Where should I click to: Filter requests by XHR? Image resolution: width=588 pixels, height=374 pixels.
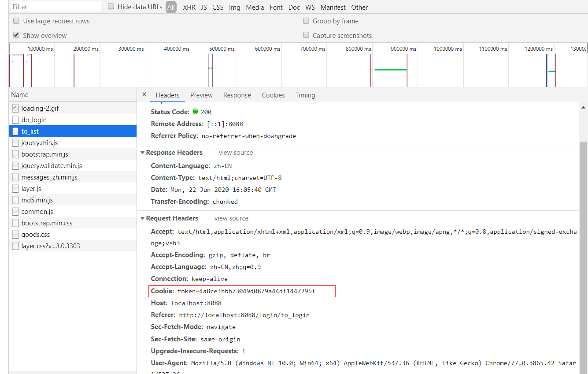coord(189,7)
